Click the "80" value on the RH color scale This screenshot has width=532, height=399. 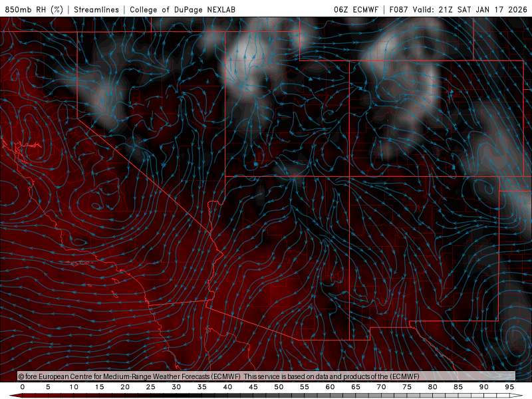pyautogui.click(x=433, y=387)
